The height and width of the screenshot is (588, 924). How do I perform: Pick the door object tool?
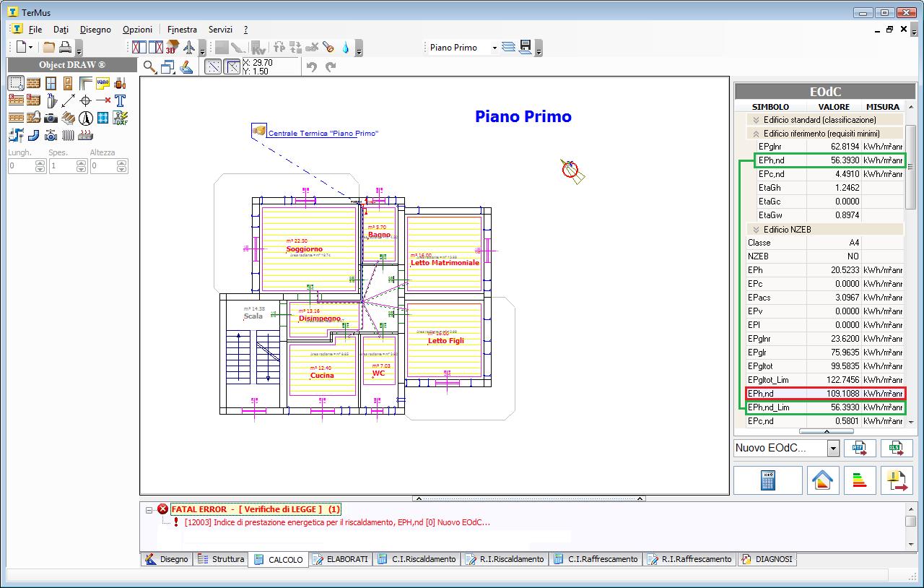tap(68, 83)
